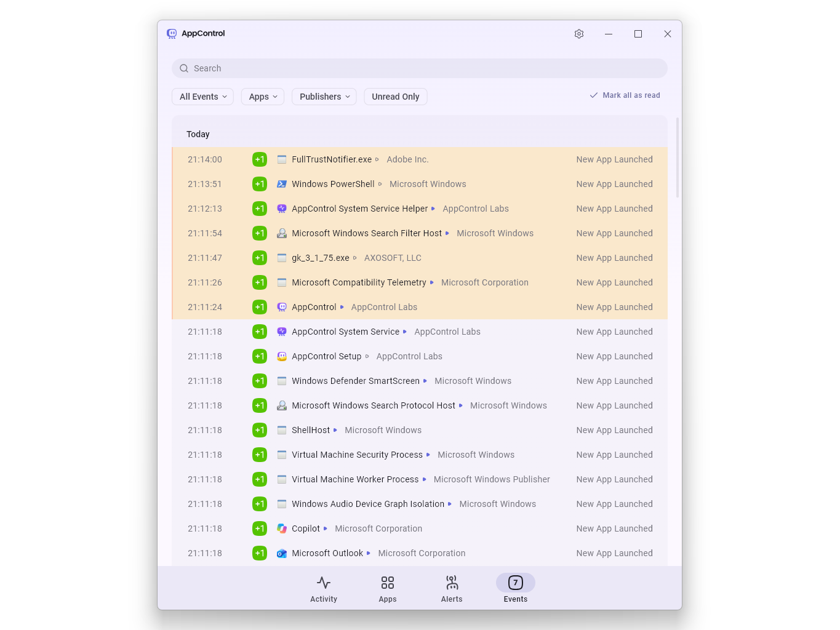Open the settings gear icon

coord(579,34)
